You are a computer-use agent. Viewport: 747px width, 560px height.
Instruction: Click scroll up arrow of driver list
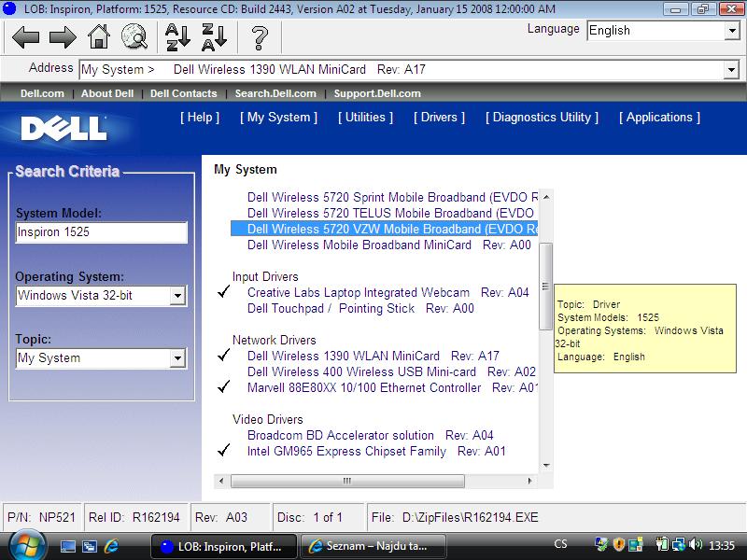pos(546,197)
